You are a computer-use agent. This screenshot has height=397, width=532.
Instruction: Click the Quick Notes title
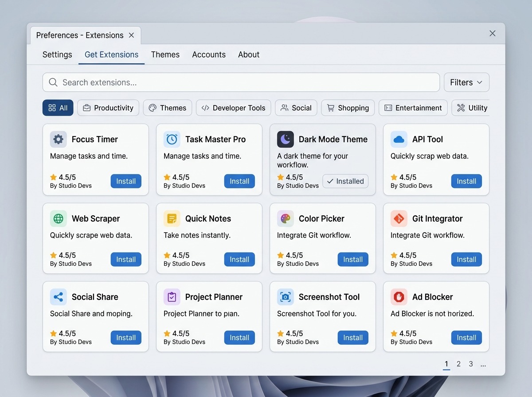pyautogui.click(x=208, y=218)
